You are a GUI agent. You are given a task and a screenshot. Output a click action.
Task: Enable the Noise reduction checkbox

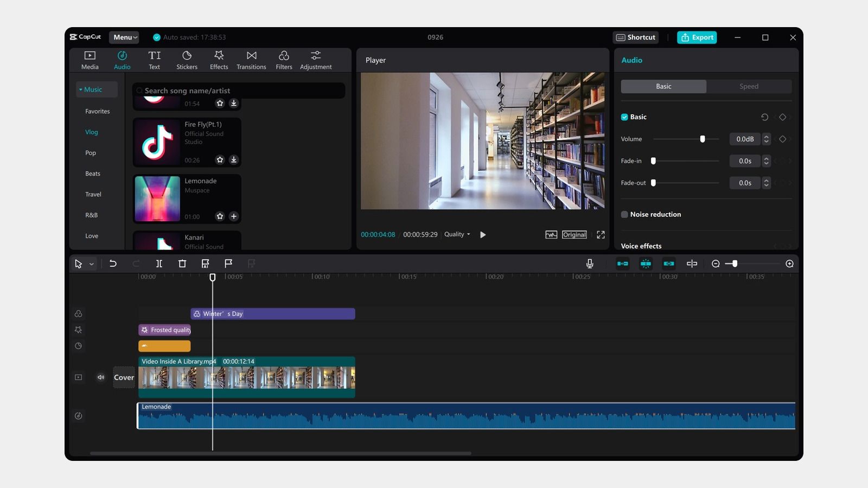click(x=624, y=215)
